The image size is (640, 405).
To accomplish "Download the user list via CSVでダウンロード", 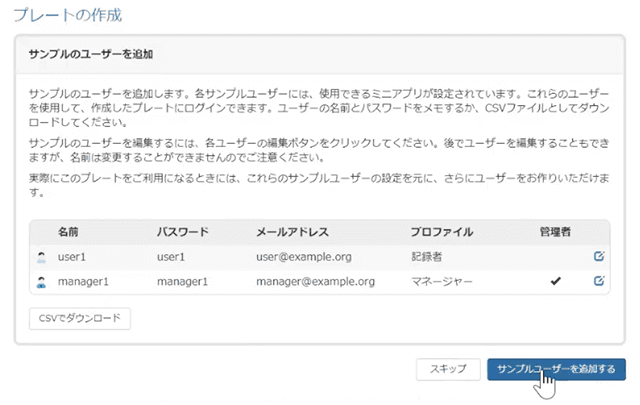I will 80,318.
